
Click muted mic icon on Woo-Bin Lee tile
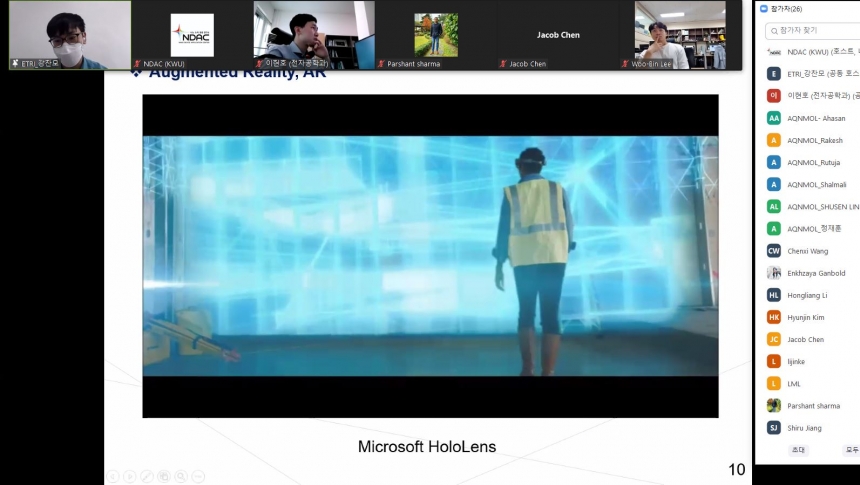625,64
